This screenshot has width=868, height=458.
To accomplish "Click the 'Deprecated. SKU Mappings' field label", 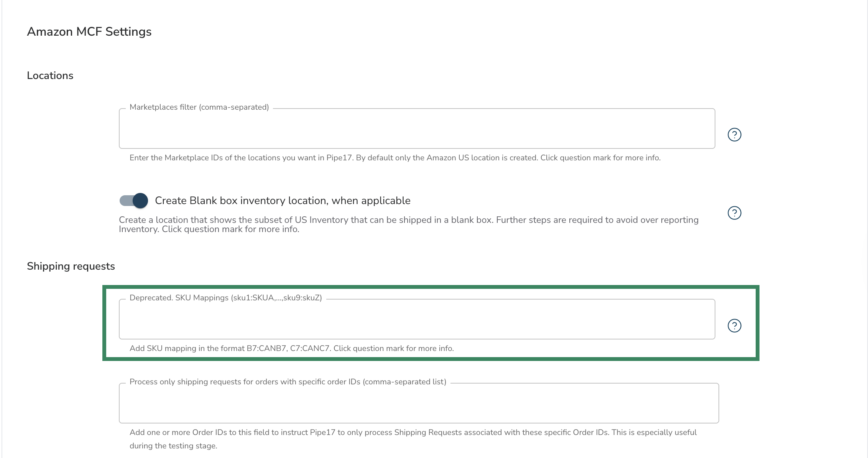I will (225, 298).
